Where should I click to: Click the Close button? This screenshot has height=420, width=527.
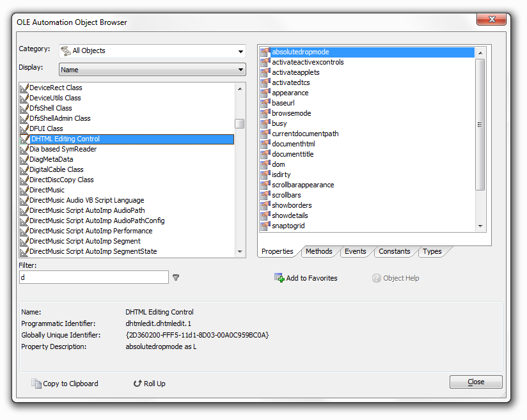[476, 382]
